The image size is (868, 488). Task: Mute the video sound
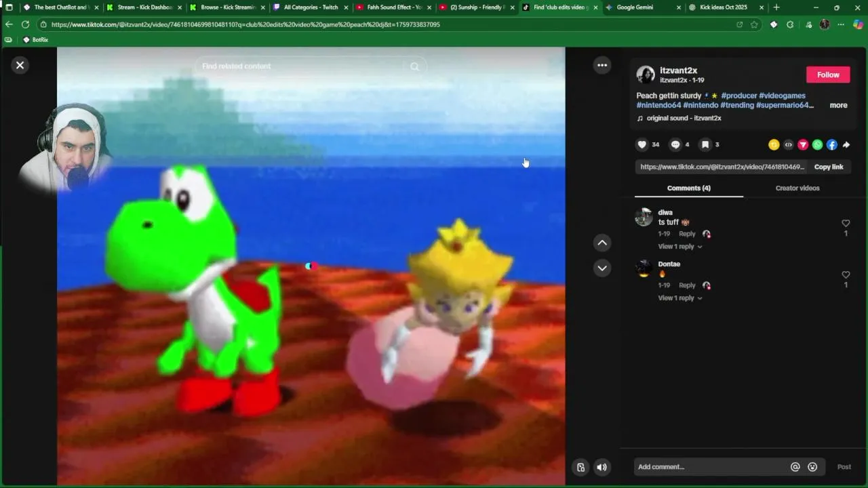(601, 467)
